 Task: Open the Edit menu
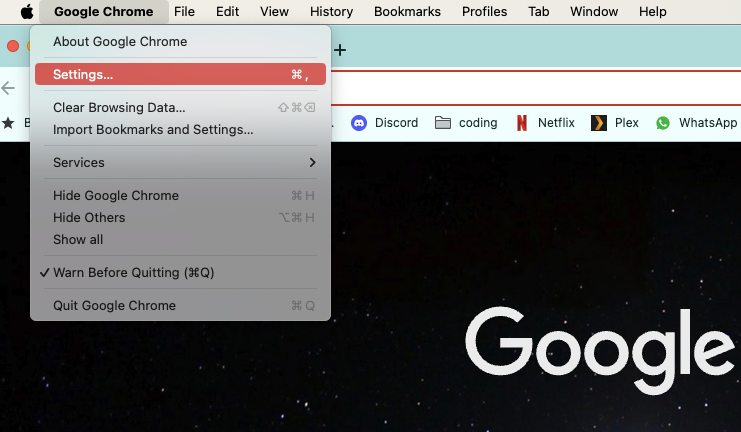tap(227, 11)
